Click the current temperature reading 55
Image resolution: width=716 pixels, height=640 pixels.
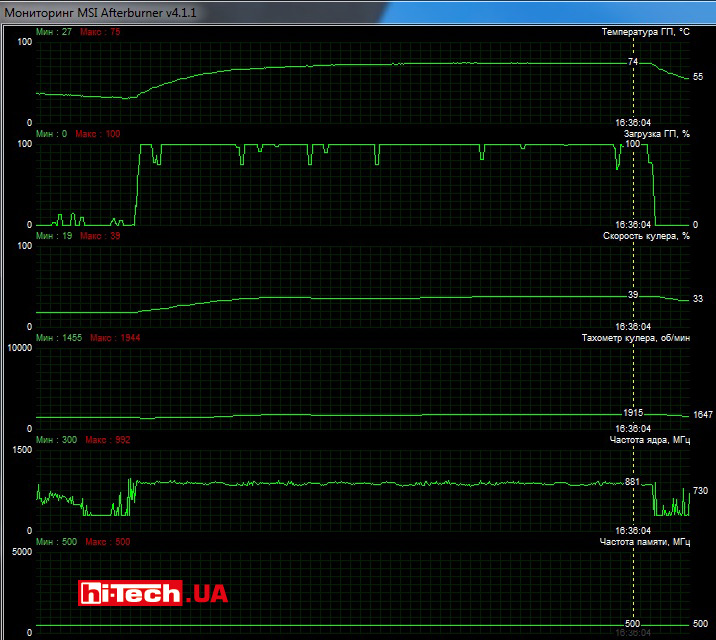tap(698, 77)
